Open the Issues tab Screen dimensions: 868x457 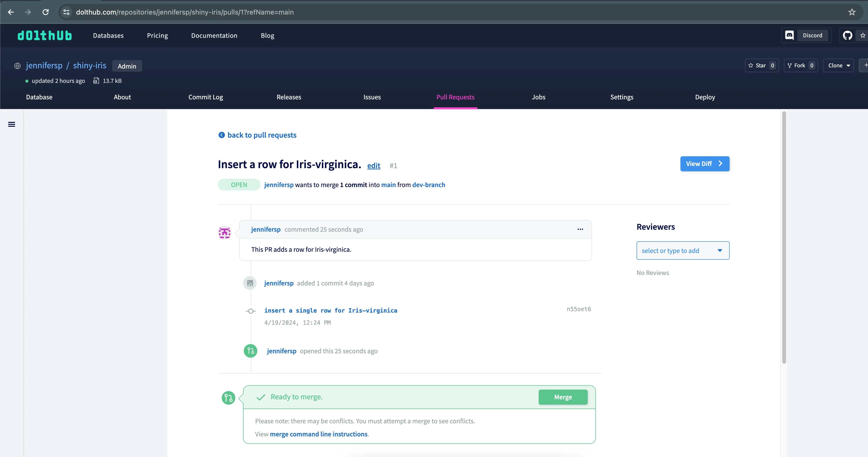coord(372,97)
